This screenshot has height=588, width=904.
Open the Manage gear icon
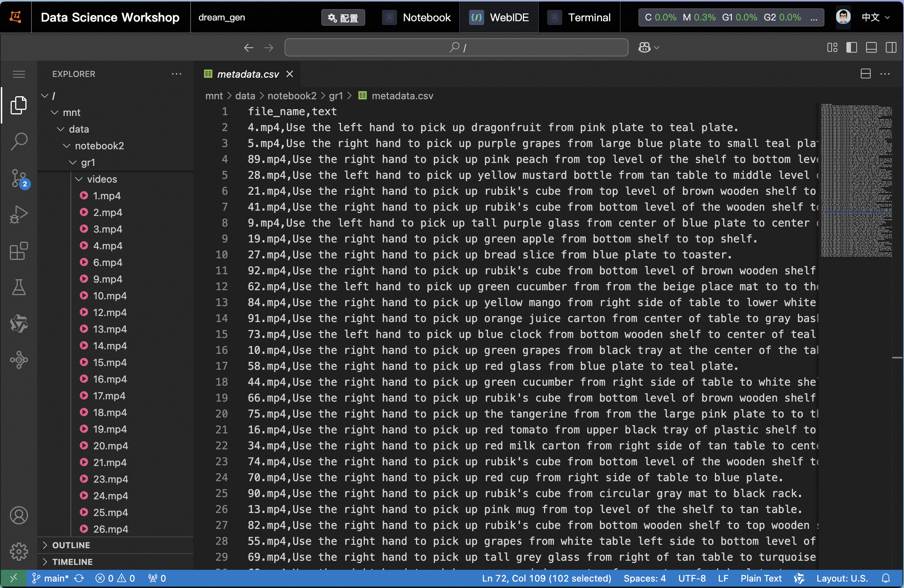[x=19, y=551]
